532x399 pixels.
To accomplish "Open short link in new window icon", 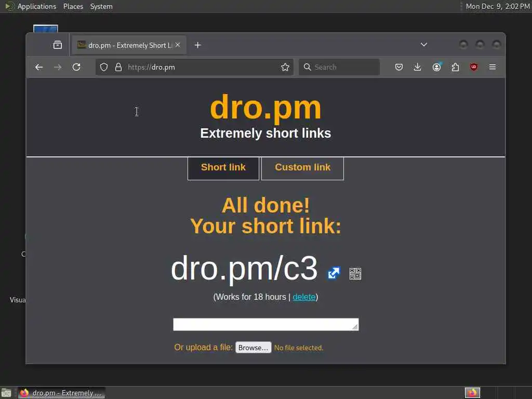I will pyautogui.click(x=334, y=273).
